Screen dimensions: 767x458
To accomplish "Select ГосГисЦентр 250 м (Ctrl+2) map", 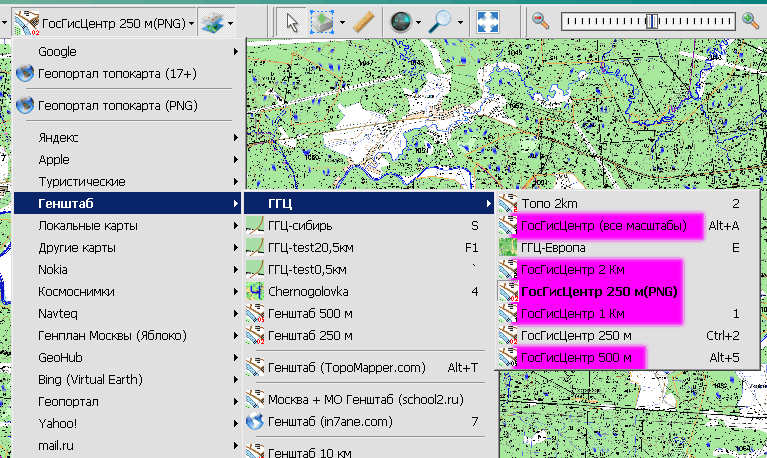I will pos(628,336).
